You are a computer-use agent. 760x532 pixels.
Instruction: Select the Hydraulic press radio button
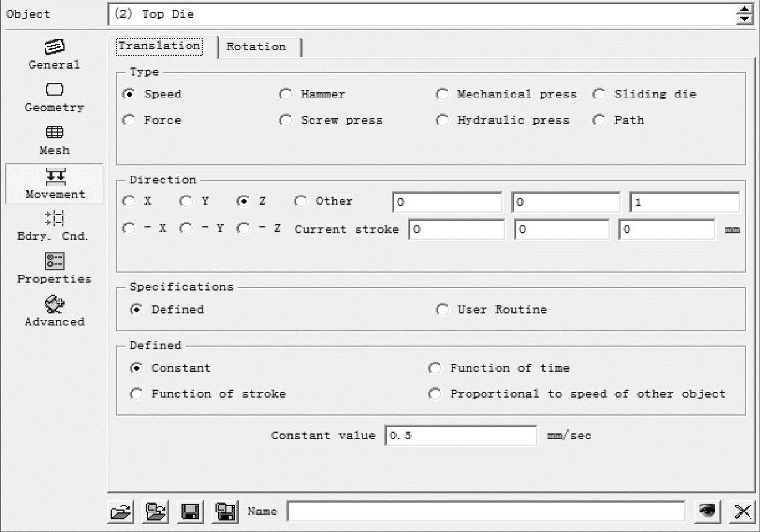point(443,120)
